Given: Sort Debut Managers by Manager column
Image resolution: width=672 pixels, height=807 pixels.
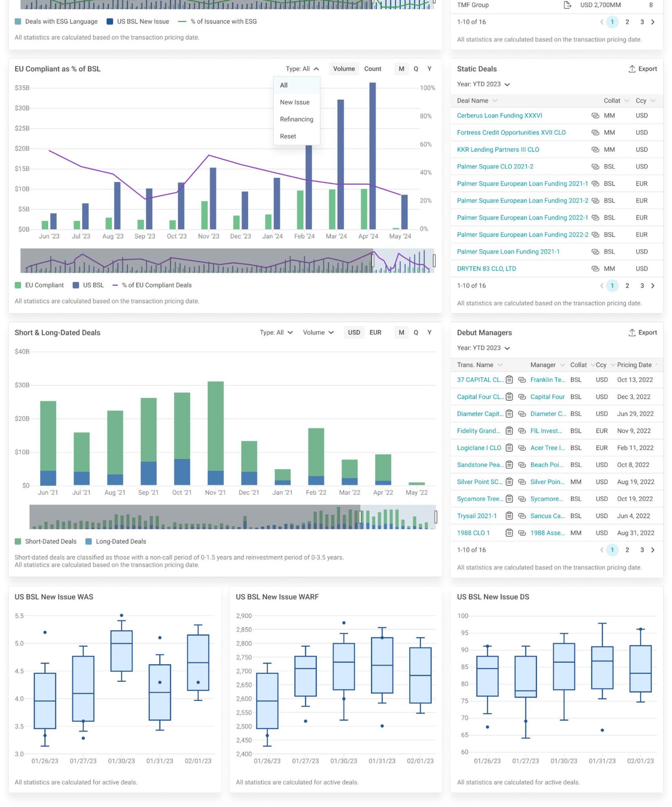Looking at the screenshot, I should coord(547,365).
